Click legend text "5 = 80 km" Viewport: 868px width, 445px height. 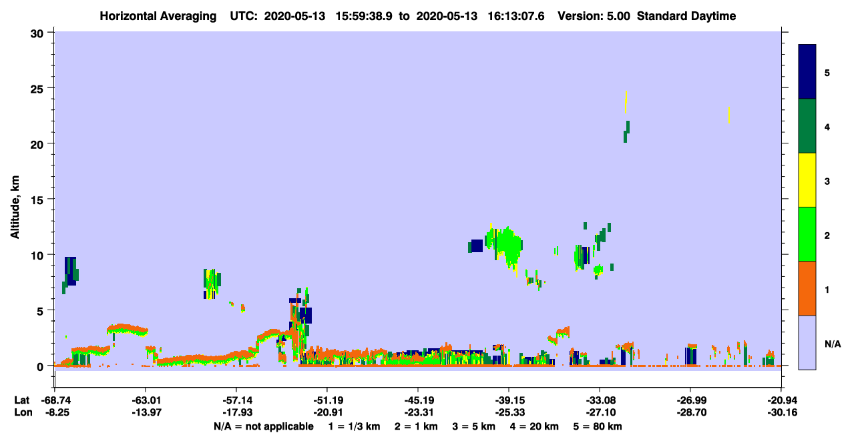tap(598, 426)
